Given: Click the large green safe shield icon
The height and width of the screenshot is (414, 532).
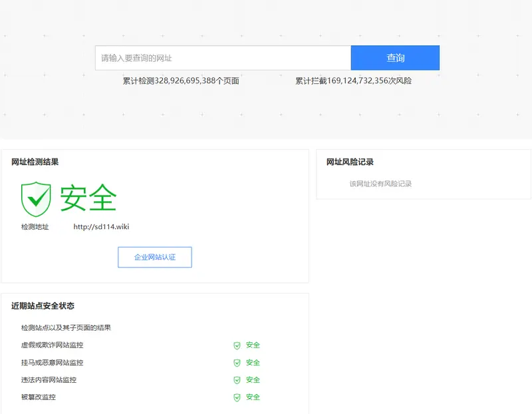Looking at the screenshot, I should coord(36,199).
